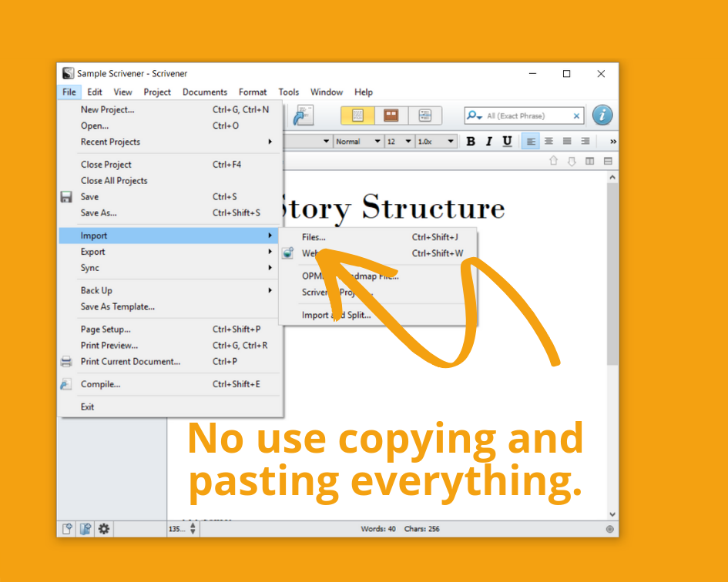Click the Compile toolbar icon
The image size is (728, 582).
tap(304, 115)
